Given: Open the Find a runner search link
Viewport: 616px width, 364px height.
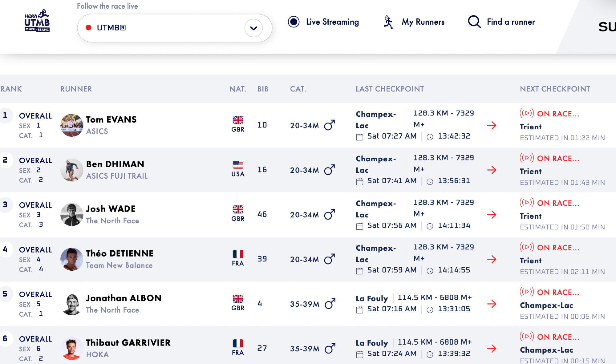Looking at the screenshot, I should 511,22.
